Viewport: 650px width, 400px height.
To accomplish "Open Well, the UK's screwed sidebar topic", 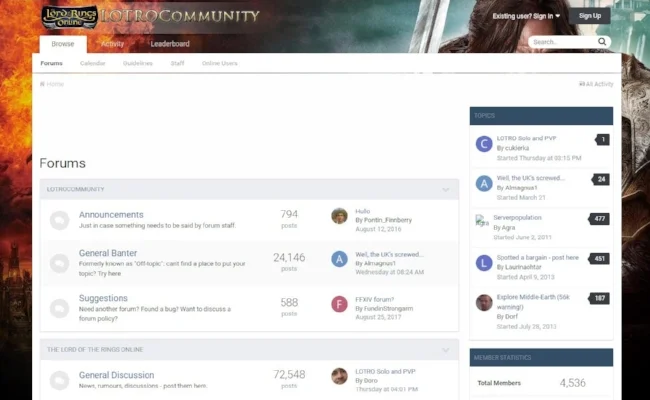I will point(531,178).
